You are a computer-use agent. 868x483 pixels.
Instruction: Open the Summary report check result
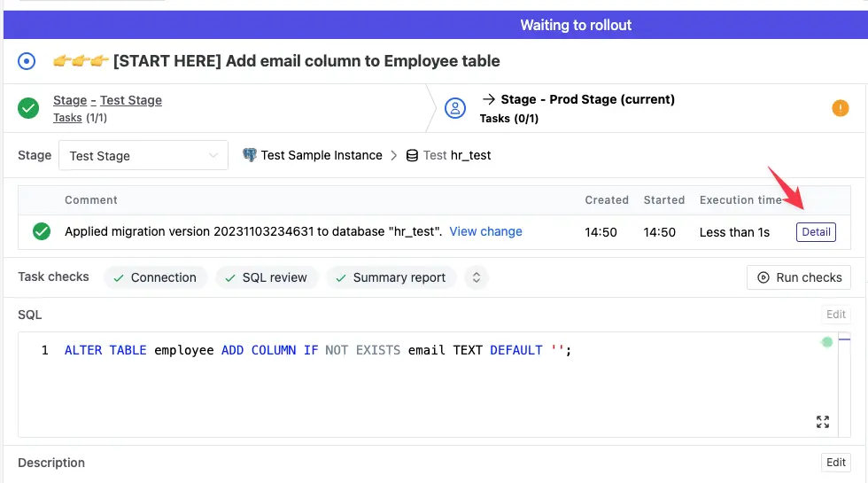pyautogui.click(x=391, y=277)
